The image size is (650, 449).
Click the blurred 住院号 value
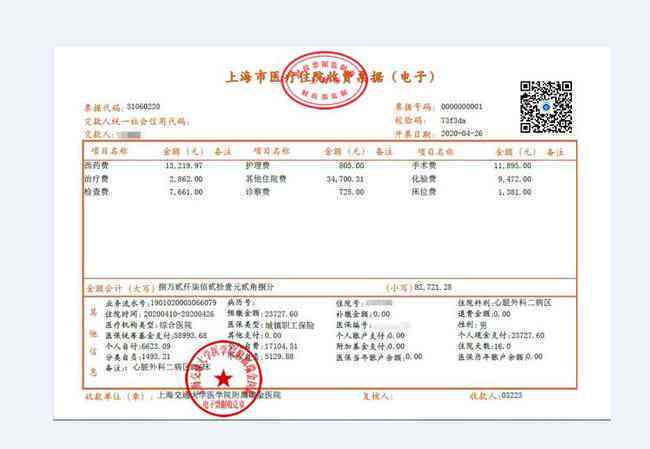coord(379,303)
